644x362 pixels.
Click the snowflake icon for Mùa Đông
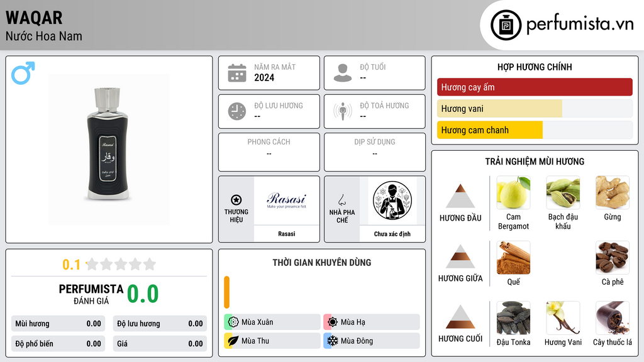tap(333, 341)
